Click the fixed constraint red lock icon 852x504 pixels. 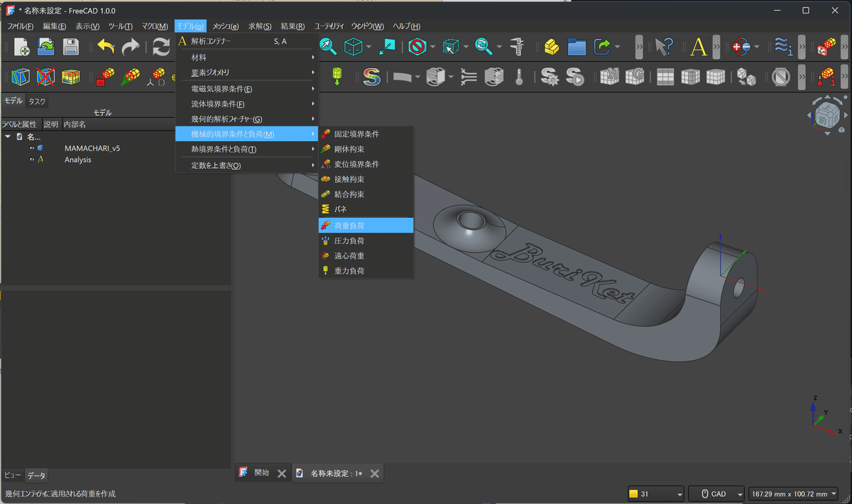pos(106,77)
